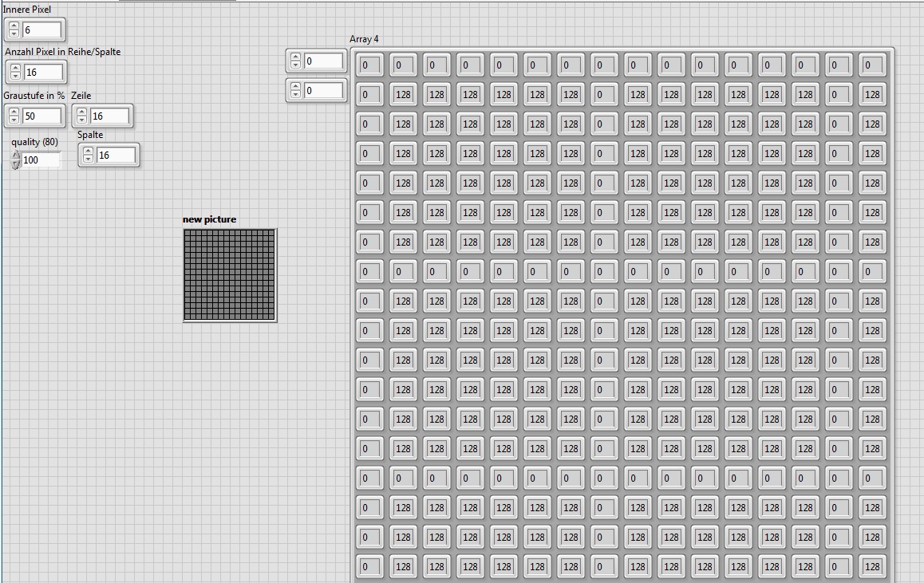
Task: Click the 'Zeile' label
Action: point(81,96)
